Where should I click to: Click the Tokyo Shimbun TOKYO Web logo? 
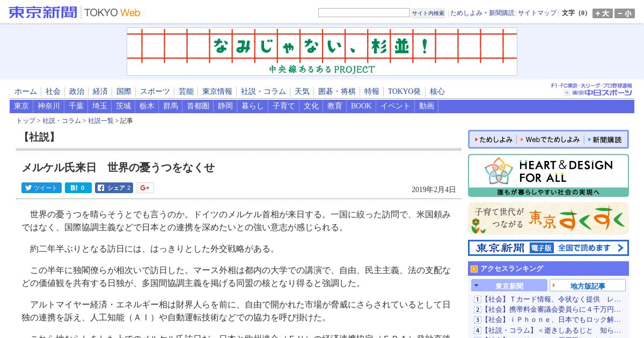coord(75,12)
